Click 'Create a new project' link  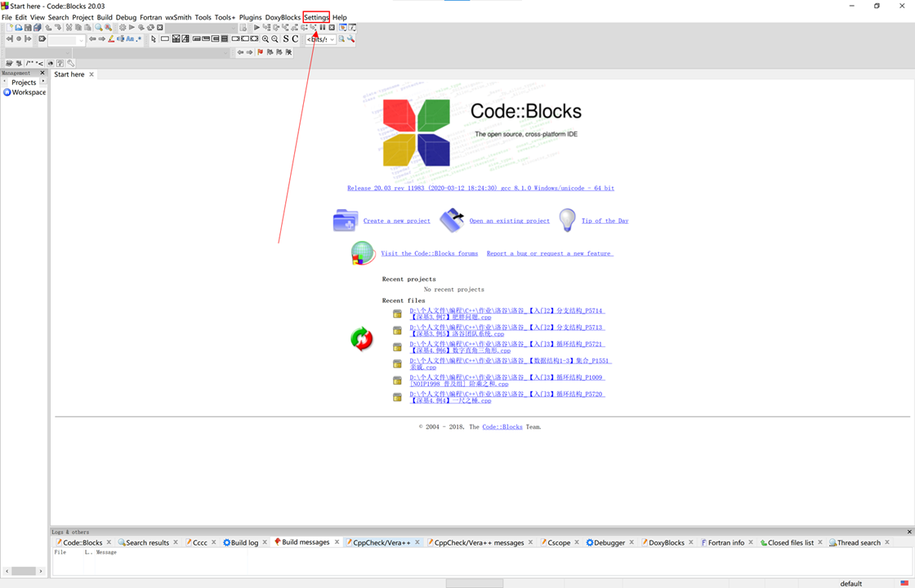397,221
